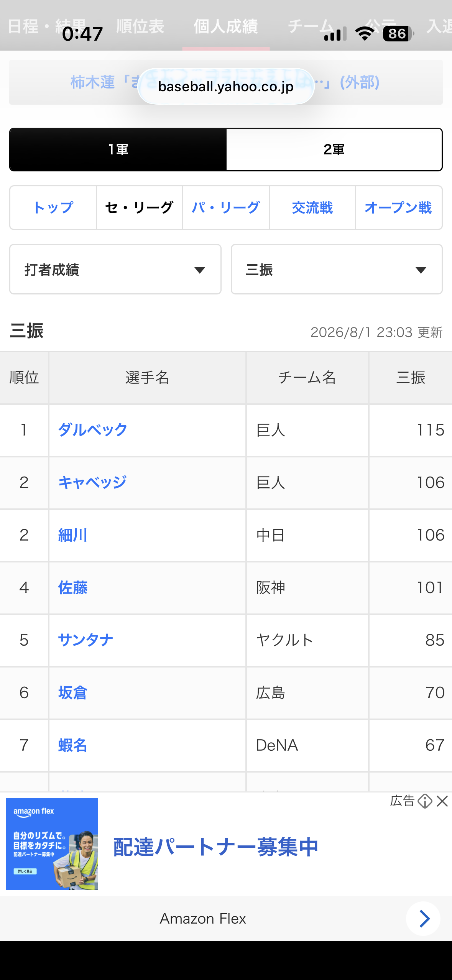This screenshot has height=980, width=452.
Task: Close the Amazon Flex ad banner
Action: (x=442, y=801)
